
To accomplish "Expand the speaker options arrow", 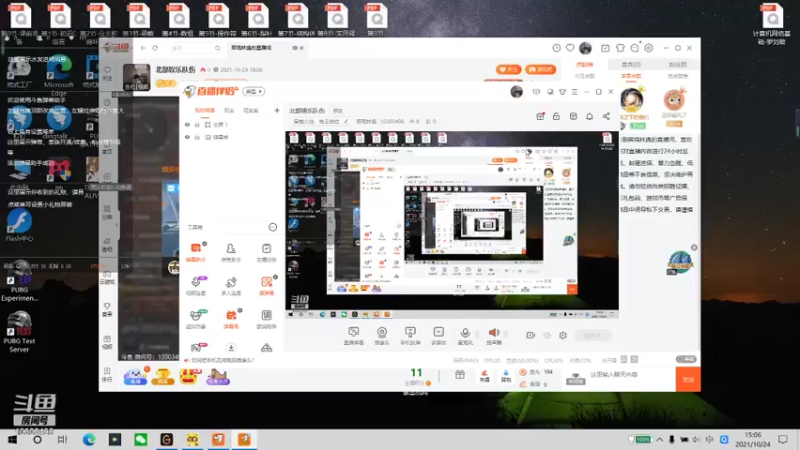I will pos(506,335).
